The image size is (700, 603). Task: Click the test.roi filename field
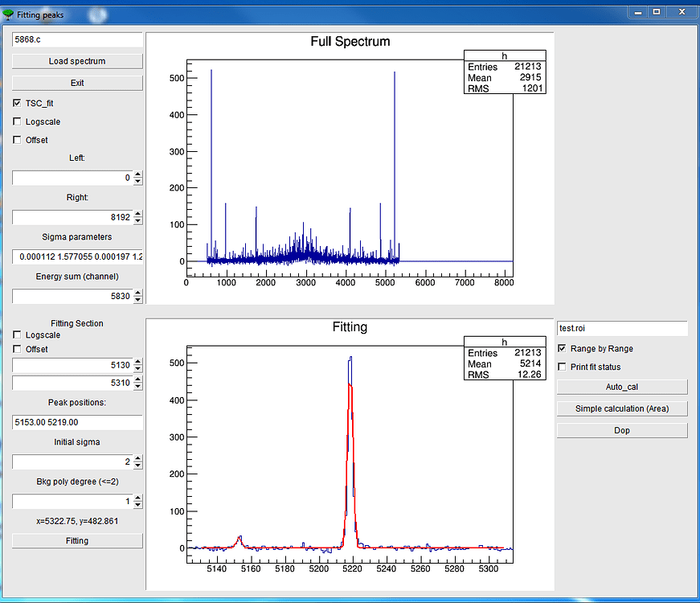click(x=622, y=328)
